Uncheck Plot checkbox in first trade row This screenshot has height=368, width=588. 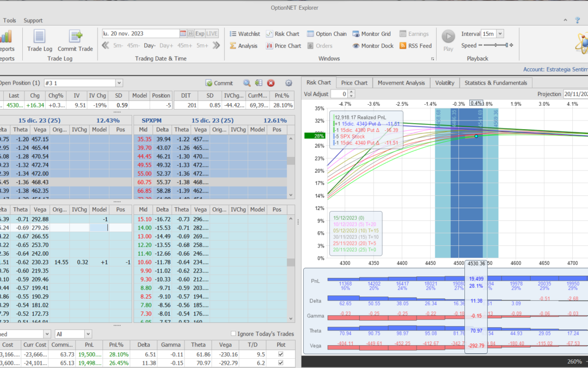[x=280, y=354]
